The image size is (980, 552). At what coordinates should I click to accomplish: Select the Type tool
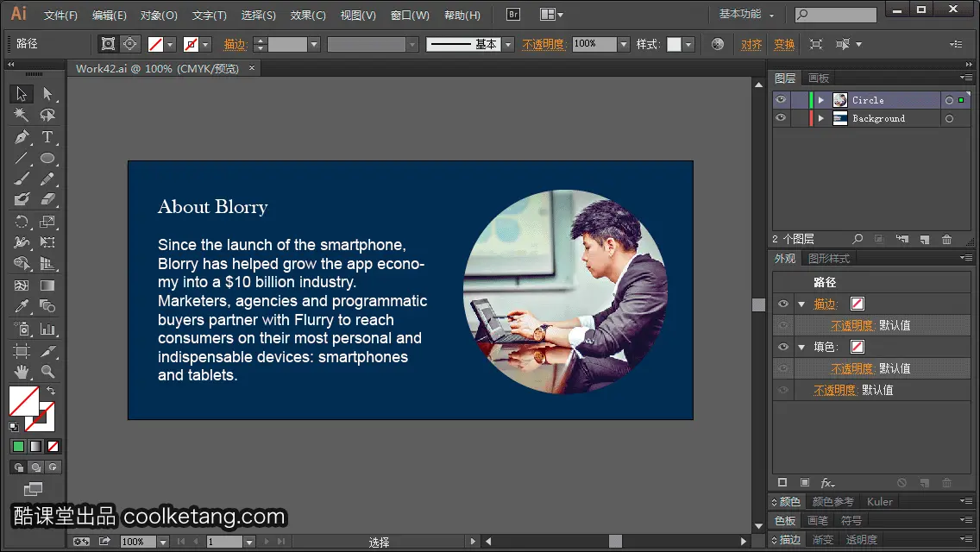pyautogui.click(x=47, y=137)
